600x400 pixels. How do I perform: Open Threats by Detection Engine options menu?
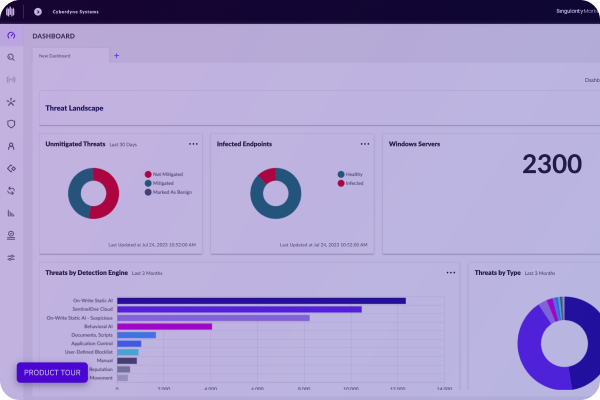450,272
